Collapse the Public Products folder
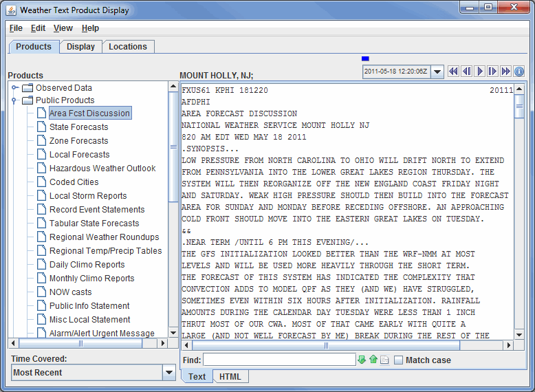The height and width of the screenshot is (392, 535). click(x=15, y=100)
